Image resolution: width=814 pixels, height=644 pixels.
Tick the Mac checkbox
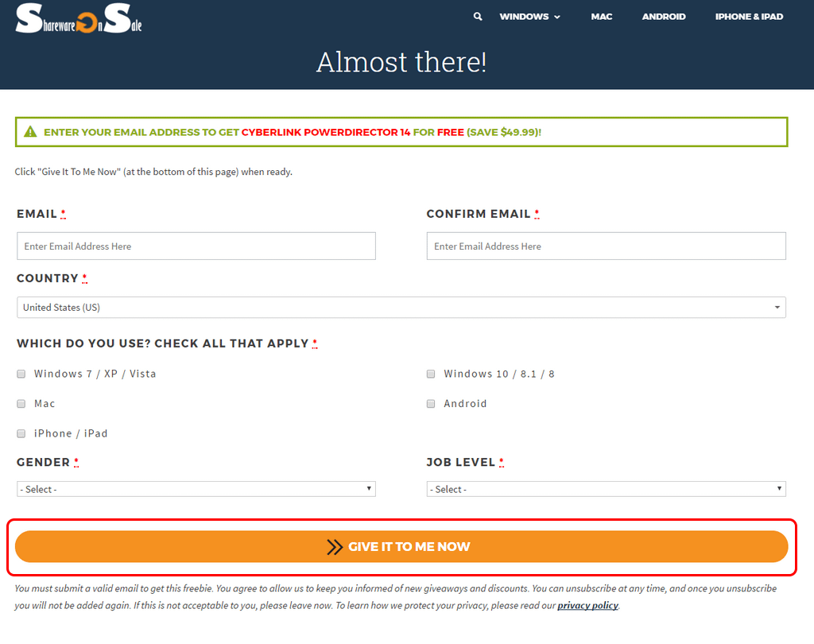[x=21, y=404]
